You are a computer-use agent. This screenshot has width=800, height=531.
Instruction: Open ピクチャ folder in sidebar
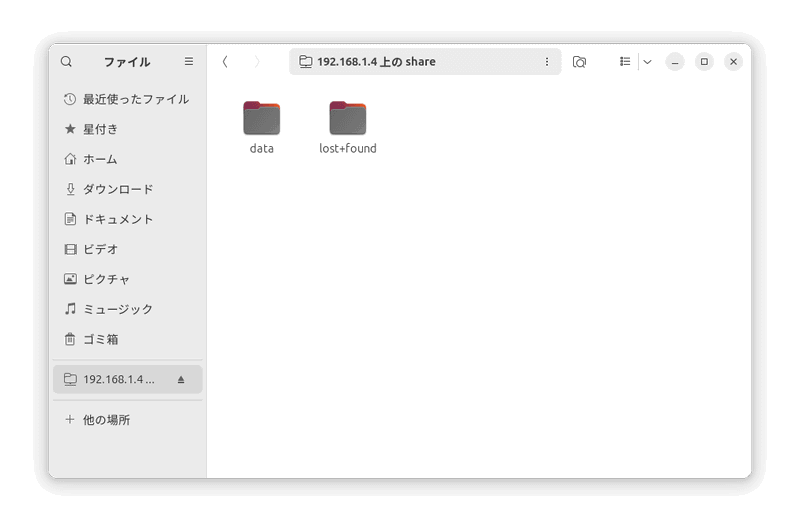coord(128,279)
